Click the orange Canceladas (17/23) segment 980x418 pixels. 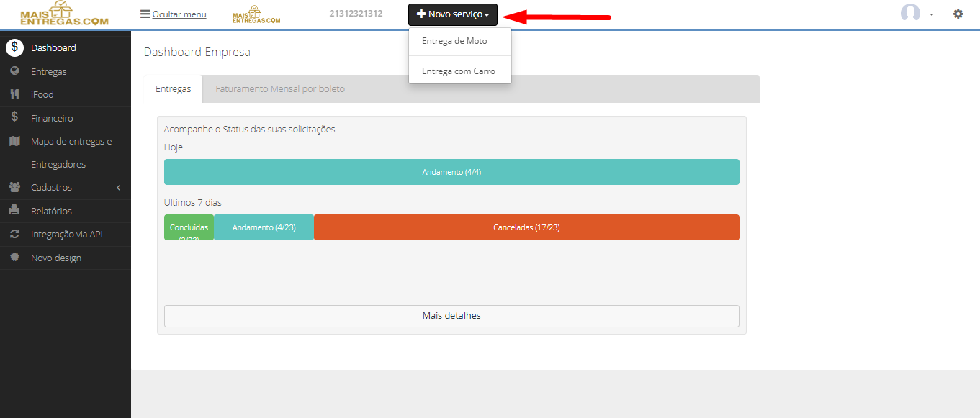526,227
